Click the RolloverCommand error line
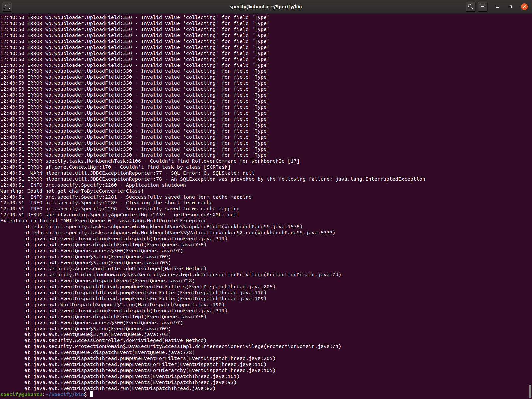 tap(150, 161)
